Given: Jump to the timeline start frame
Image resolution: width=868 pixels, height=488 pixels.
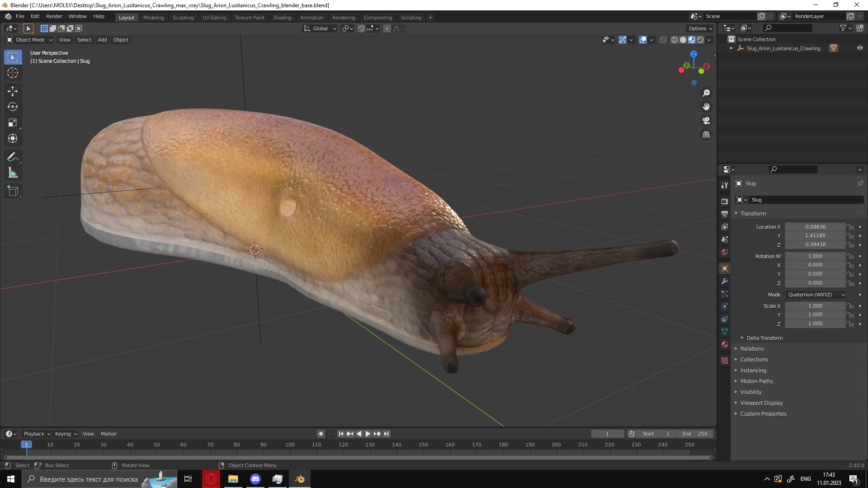Looking at the screenshot, I should coord(341,434).
